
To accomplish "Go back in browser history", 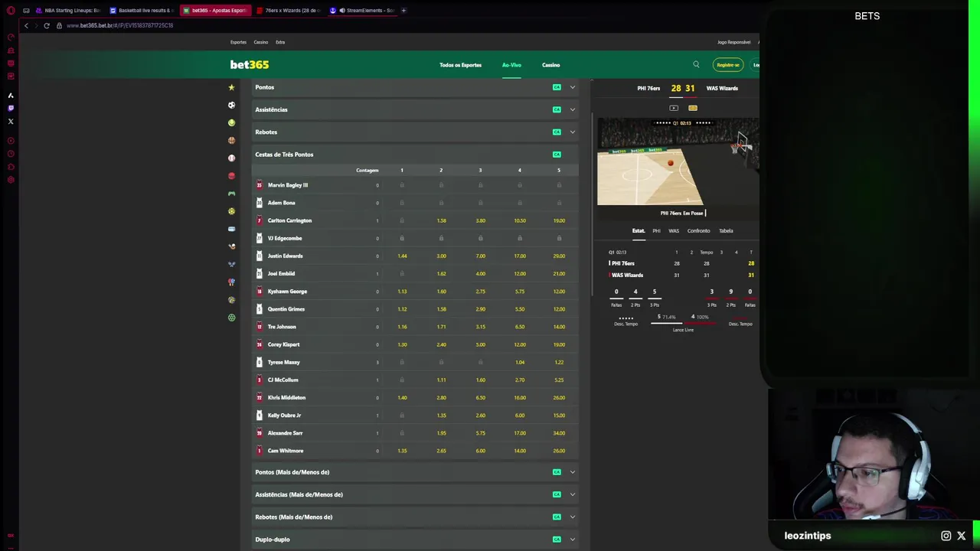I will coord(26,25).
